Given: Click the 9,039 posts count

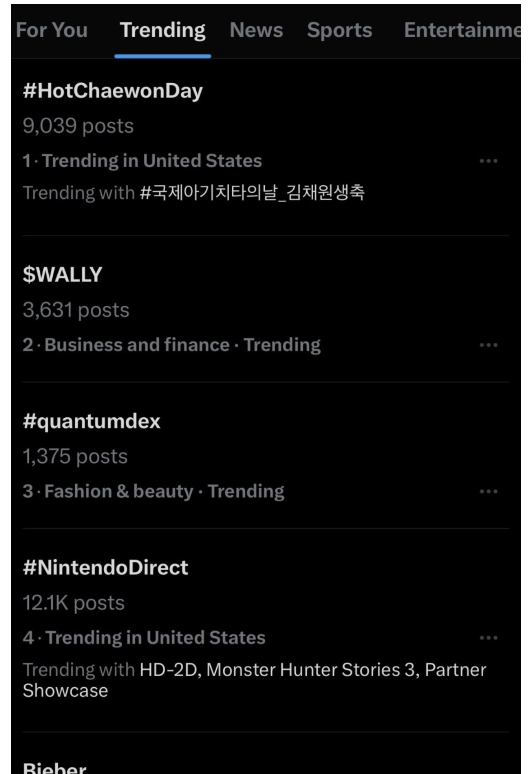Looking at the screenshot, I should [78, 126].
